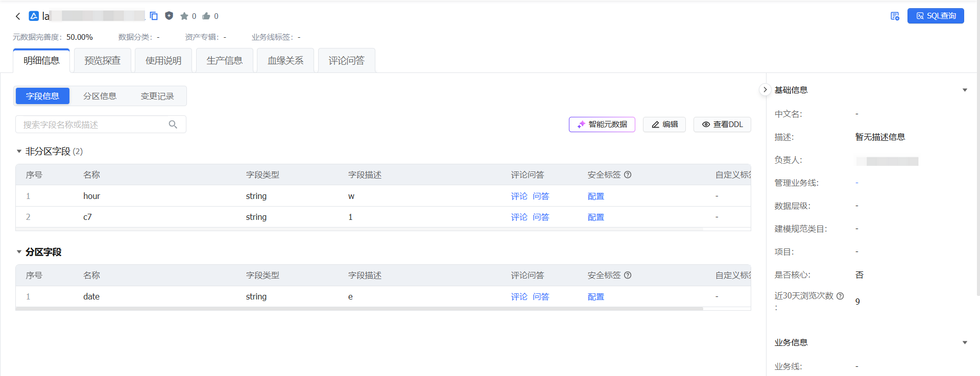The image size is (980, 376).
Task: Click the 名称 column header in 非分区字段
Action: click(x=91, y=174)
